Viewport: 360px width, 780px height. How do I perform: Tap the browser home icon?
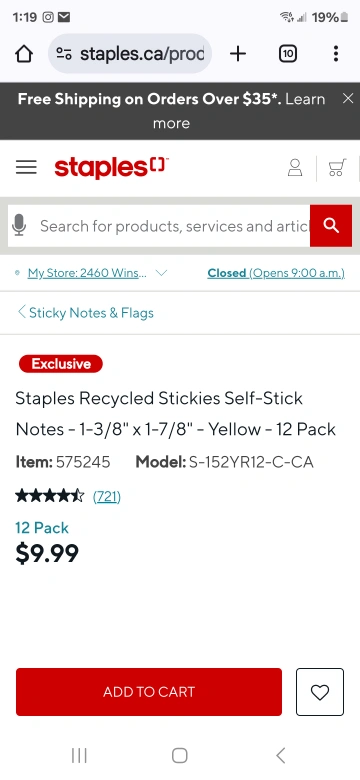point(24,54)
